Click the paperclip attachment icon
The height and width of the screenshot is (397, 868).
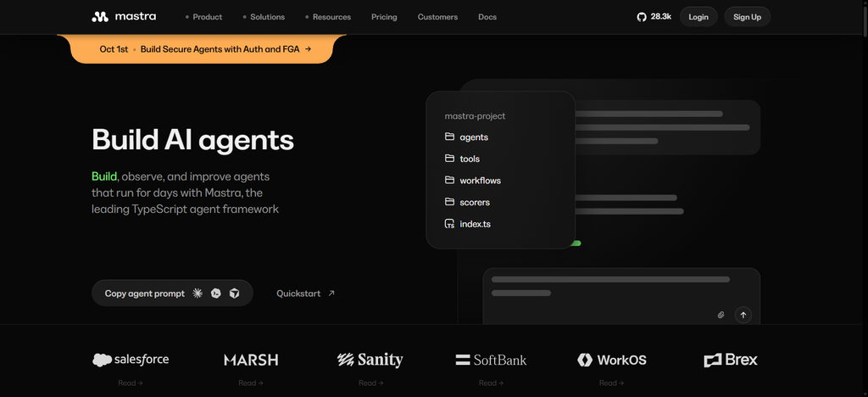[x=721, y=315]
